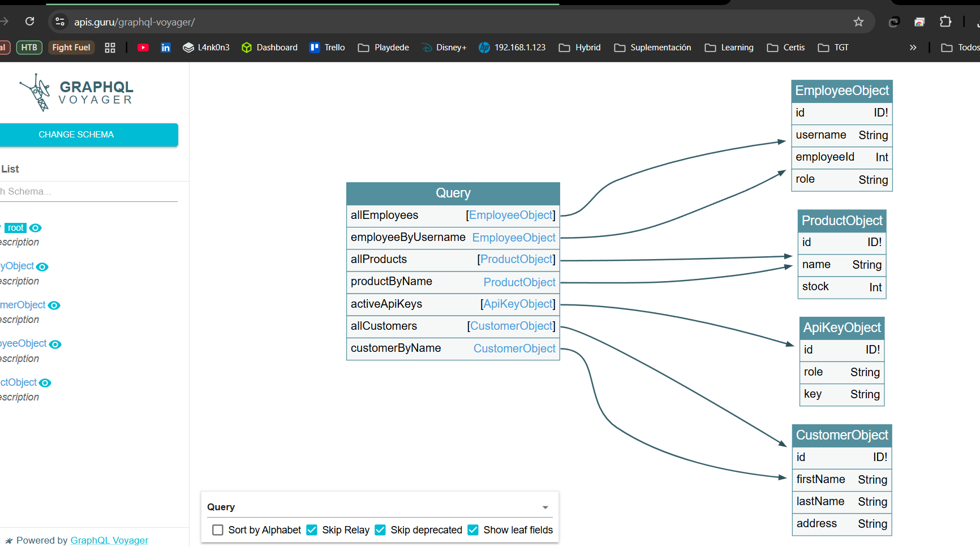Click the browser reload button
The width and height of the screenshot is (980, 547).
(x=30, y=21)
